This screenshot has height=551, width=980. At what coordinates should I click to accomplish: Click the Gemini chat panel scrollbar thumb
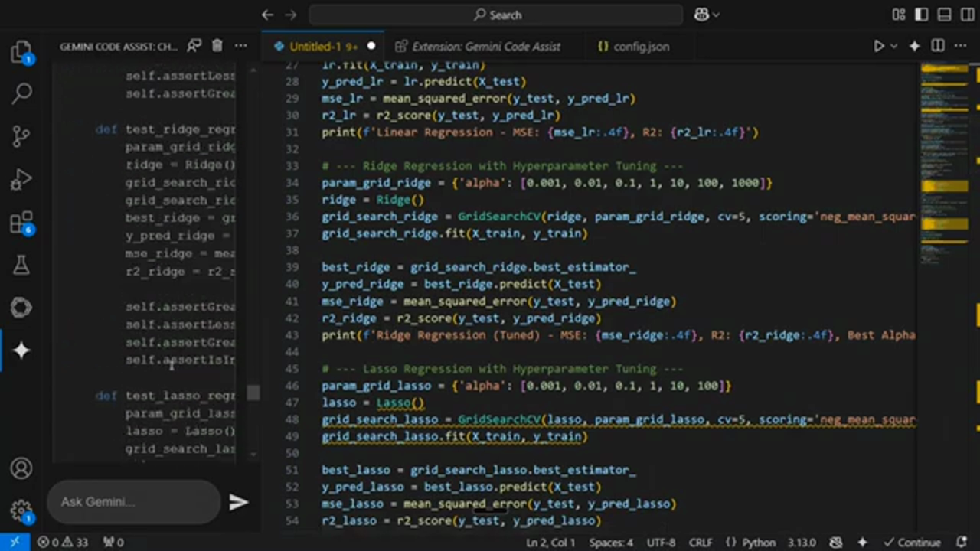[253, 393]
